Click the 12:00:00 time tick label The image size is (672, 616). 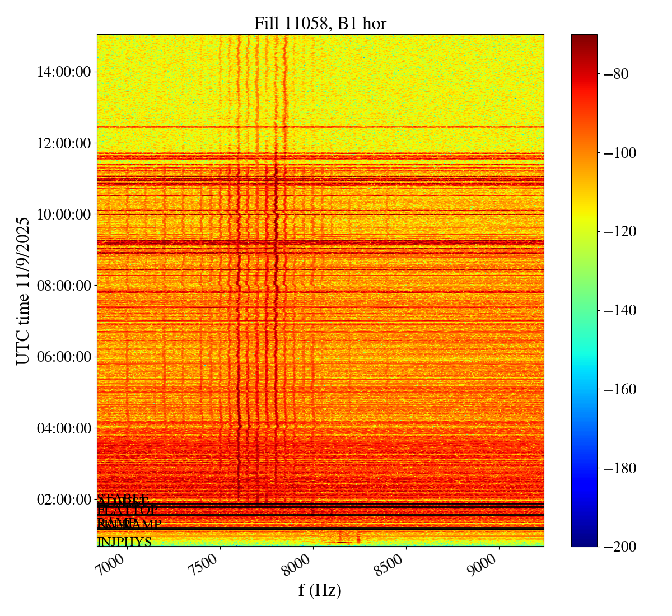pos(63,143)
